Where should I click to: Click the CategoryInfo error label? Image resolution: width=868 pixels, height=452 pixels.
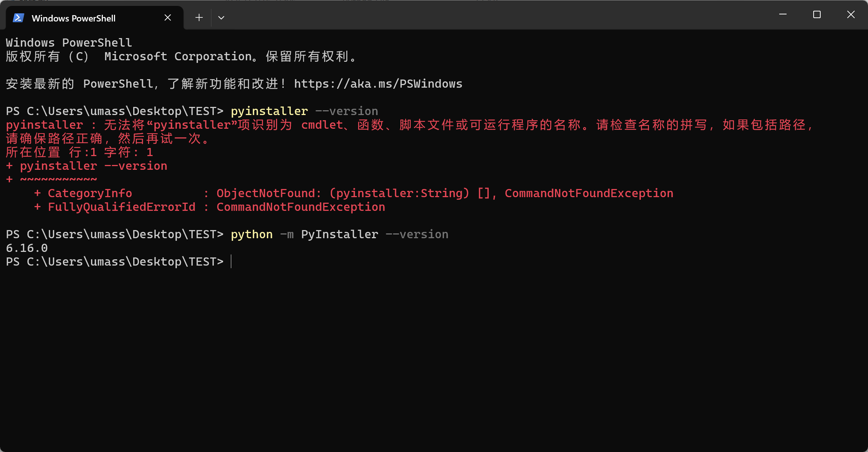tap(90, 193)
